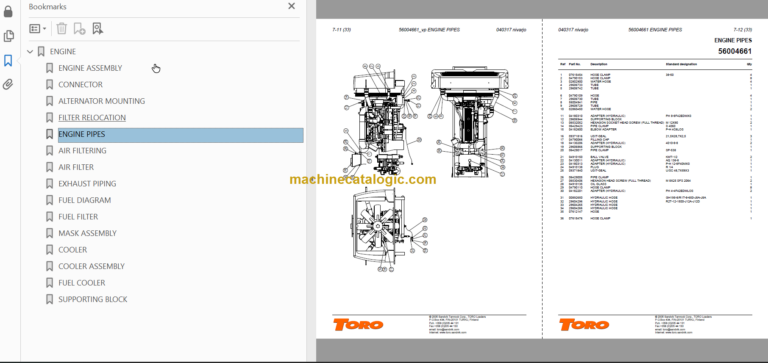
Task: Click bookmark icon beside MASK ASSEMBLY
Action: coord(49,233)
